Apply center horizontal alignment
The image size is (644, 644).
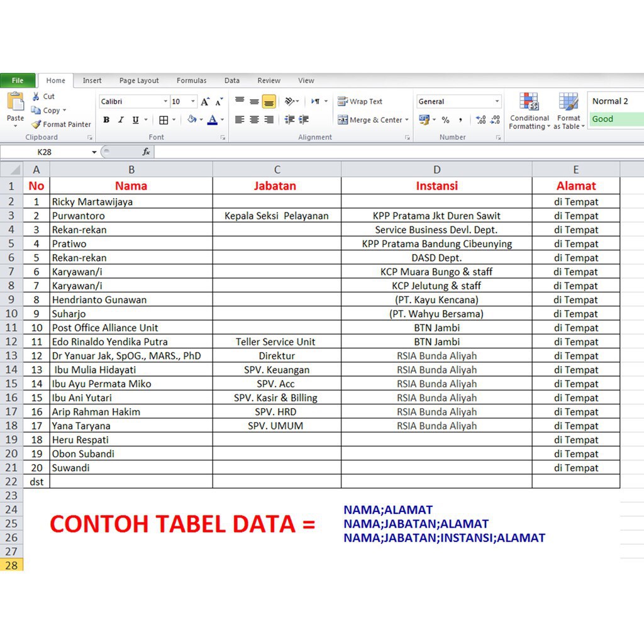(x=254, y=119)
